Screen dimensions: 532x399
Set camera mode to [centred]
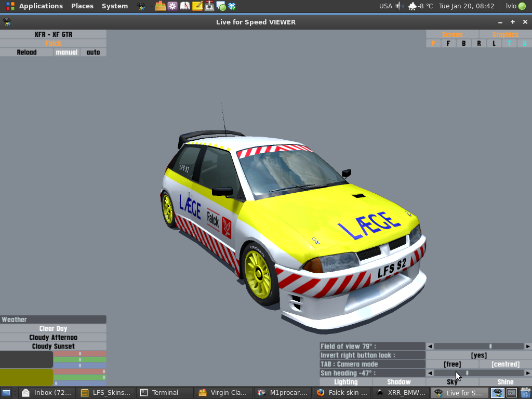505,364
